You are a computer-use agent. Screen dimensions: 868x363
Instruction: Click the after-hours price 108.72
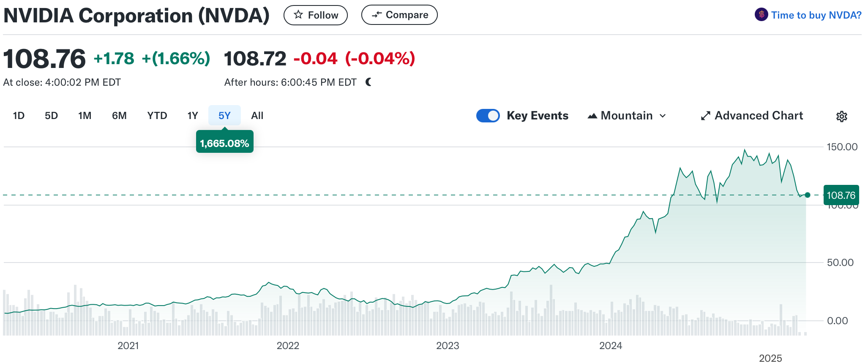tap(255, 58)
